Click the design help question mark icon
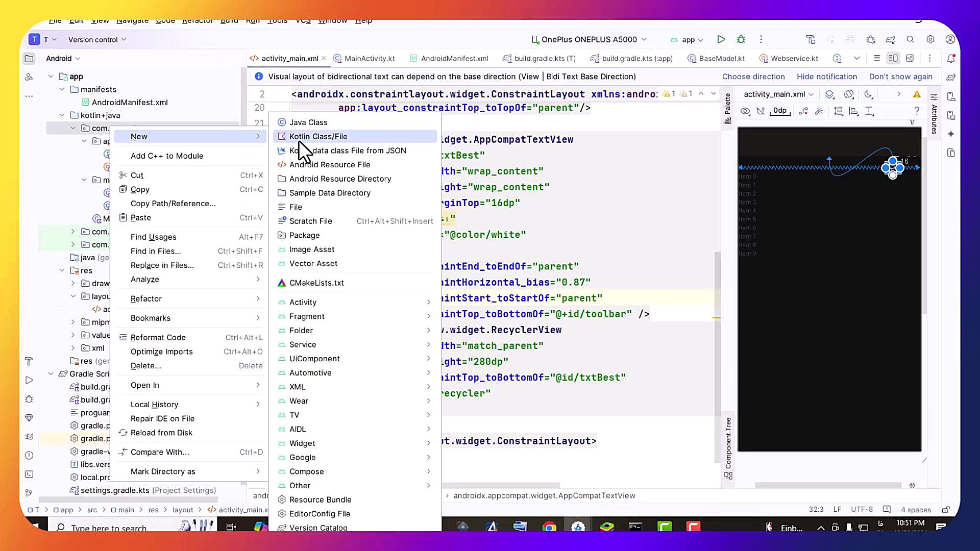Screen dimensions: 980x551 point(917,111)
